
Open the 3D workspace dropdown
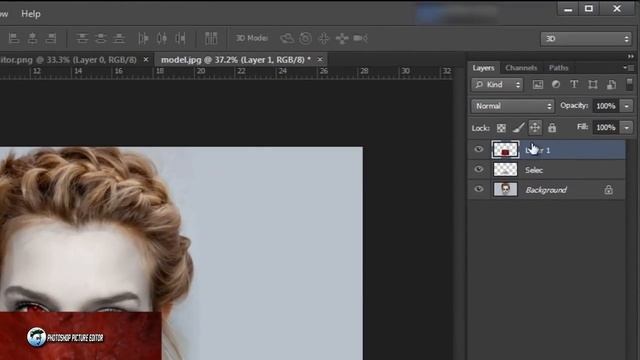586,38
